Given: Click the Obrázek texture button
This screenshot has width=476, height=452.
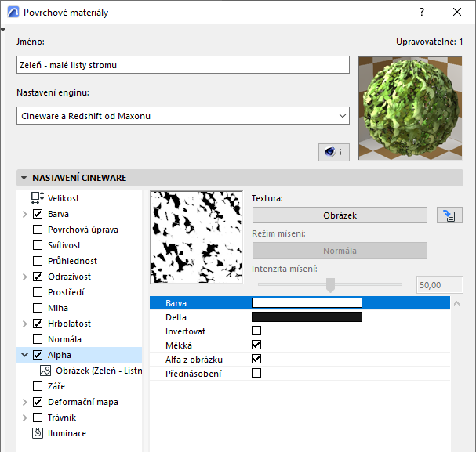Looking at the screenshot, I should [340, 215].
